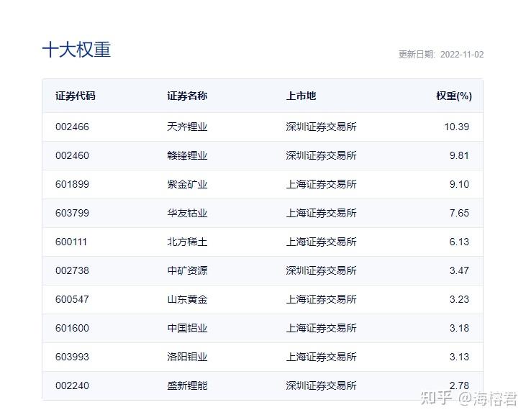Viewport: 531px width, 420px height.
Task: Click the 上市地 column header
Action: coord(301,96)
